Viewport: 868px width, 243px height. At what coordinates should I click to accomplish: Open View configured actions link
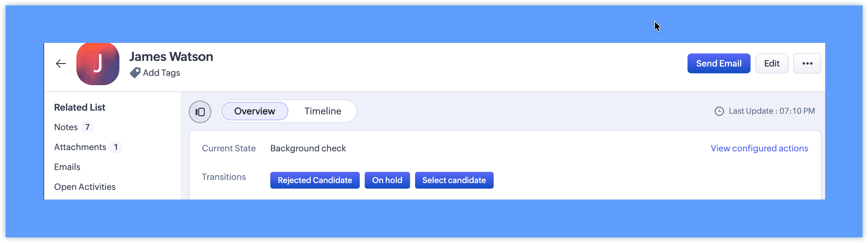tap(759, 148)
